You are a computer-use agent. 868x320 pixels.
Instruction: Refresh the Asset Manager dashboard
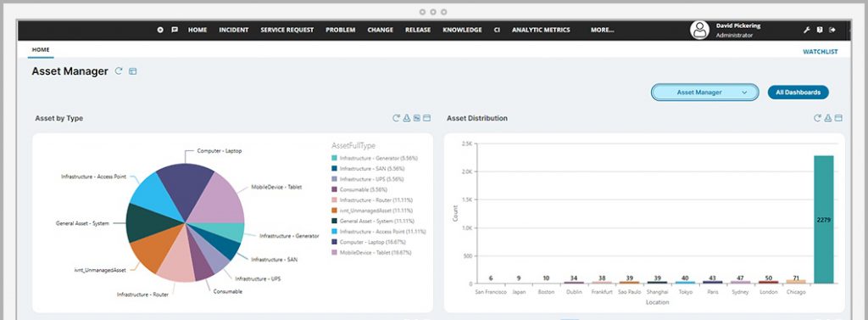coord(119,71)
